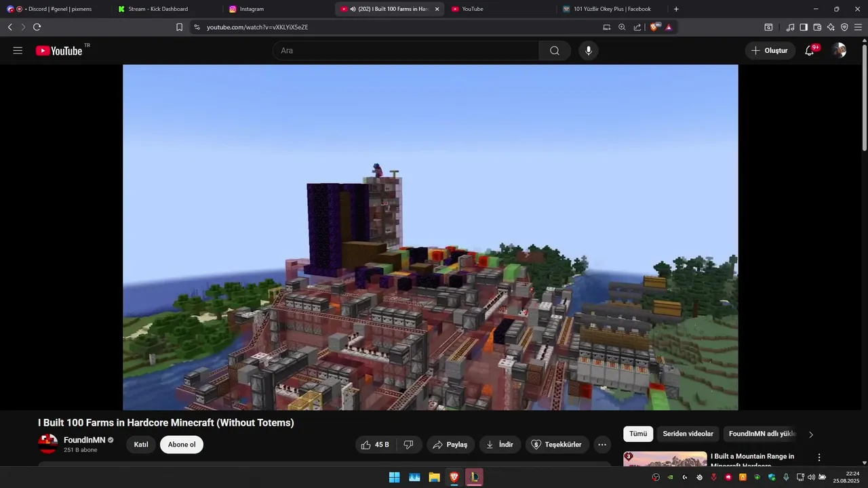Open taskbar volume speaker icon
This screenshot has width=868, height=488.
click(x=811, y=477)
